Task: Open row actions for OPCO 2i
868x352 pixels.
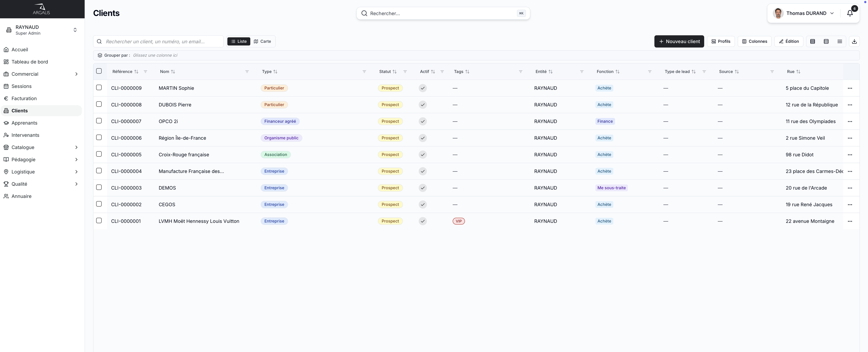Action: tap(850, 122)
